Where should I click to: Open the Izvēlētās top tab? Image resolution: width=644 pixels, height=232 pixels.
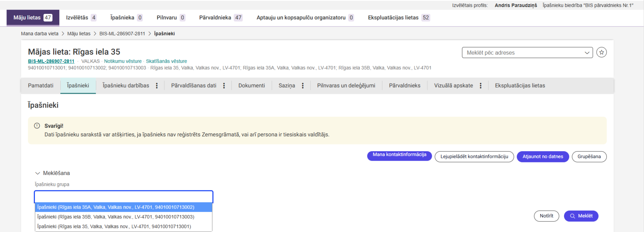tap(81, 18)
